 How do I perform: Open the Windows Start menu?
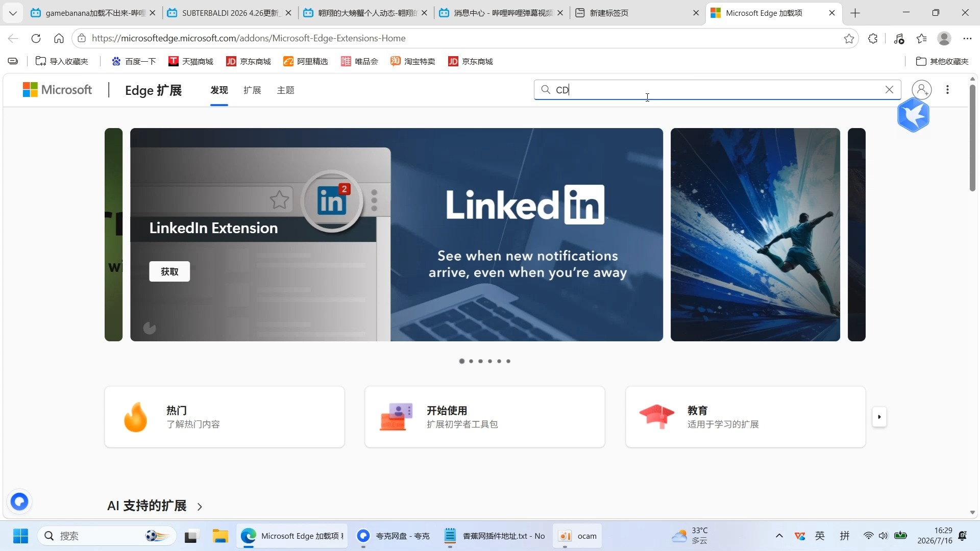[x=20, y=536]
